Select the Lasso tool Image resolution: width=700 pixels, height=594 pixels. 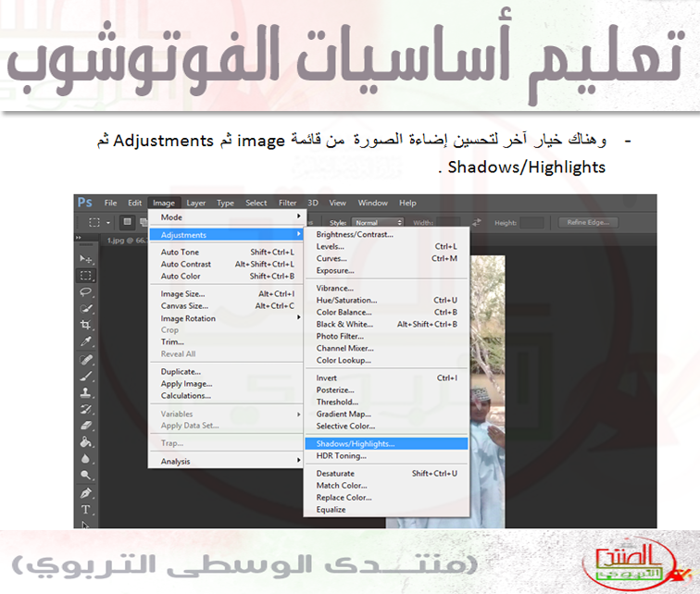86,292
